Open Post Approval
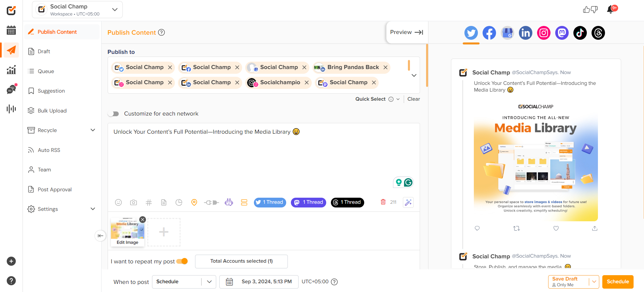 click(x=54, y=190)
